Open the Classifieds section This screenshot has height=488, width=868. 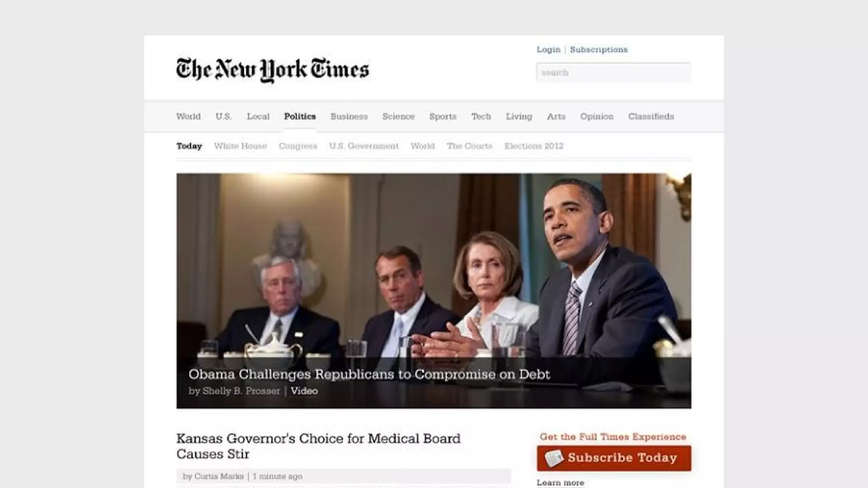[x=651, y=116]
